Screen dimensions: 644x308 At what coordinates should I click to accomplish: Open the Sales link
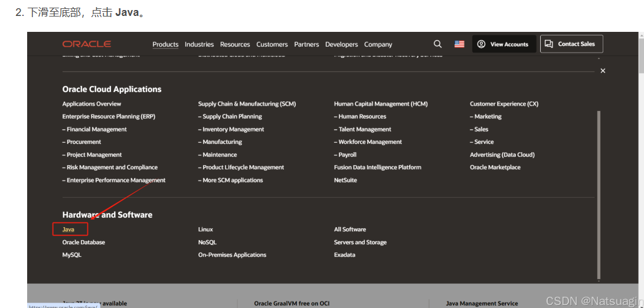(479, 129)
